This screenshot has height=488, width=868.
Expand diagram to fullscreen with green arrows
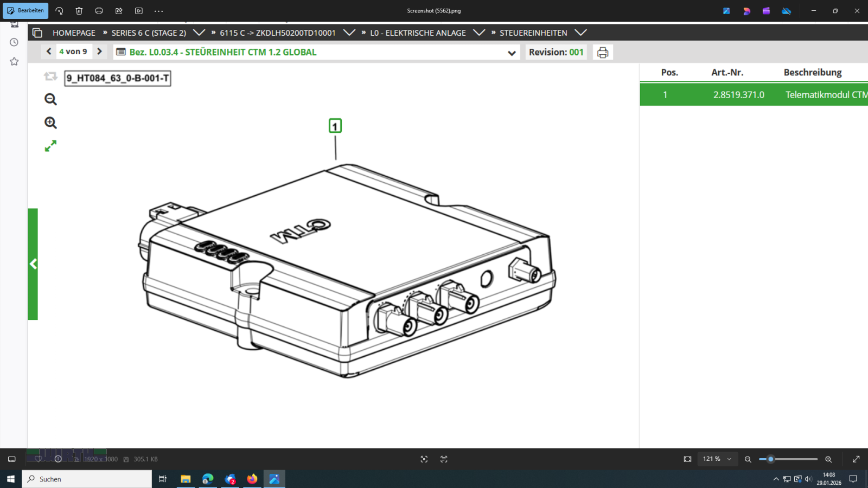[x=50, y=146]
